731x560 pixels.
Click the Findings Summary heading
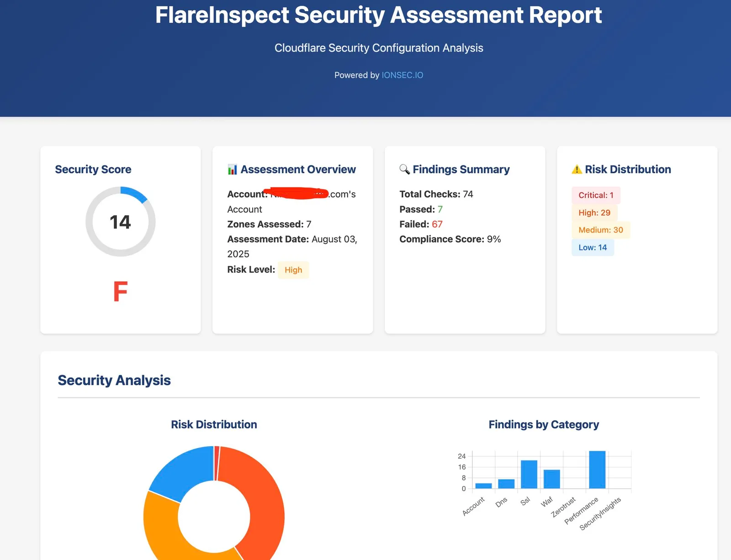[461, 169]
